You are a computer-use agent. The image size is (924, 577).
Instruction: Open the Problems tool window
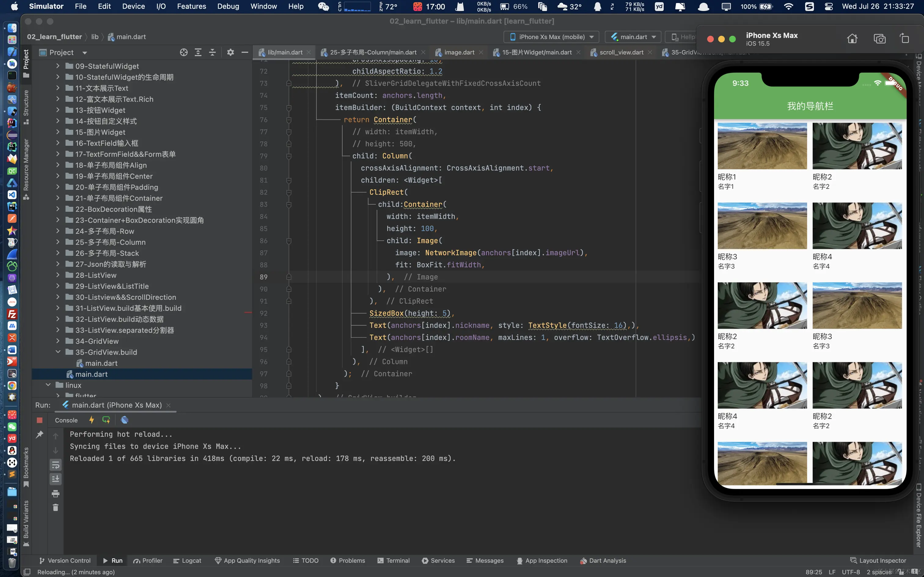[x=348, y=560]
